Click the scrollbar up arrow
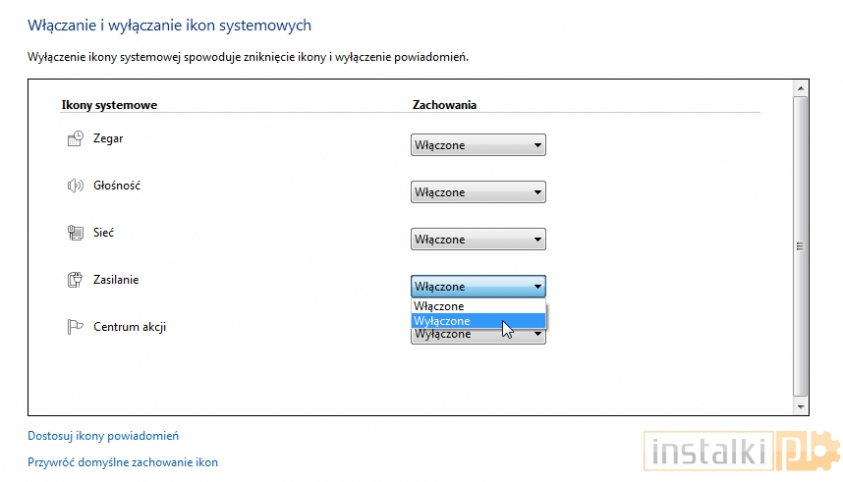The height and width of the screenshot is (482, 843). (799, 88)
